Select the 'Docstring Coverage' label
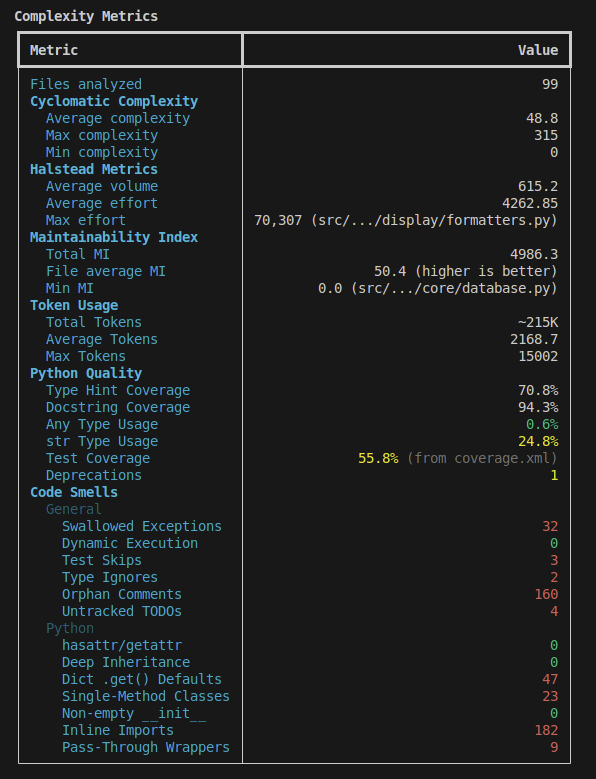The height and width of the screenshot is (779, 596). 118,407
